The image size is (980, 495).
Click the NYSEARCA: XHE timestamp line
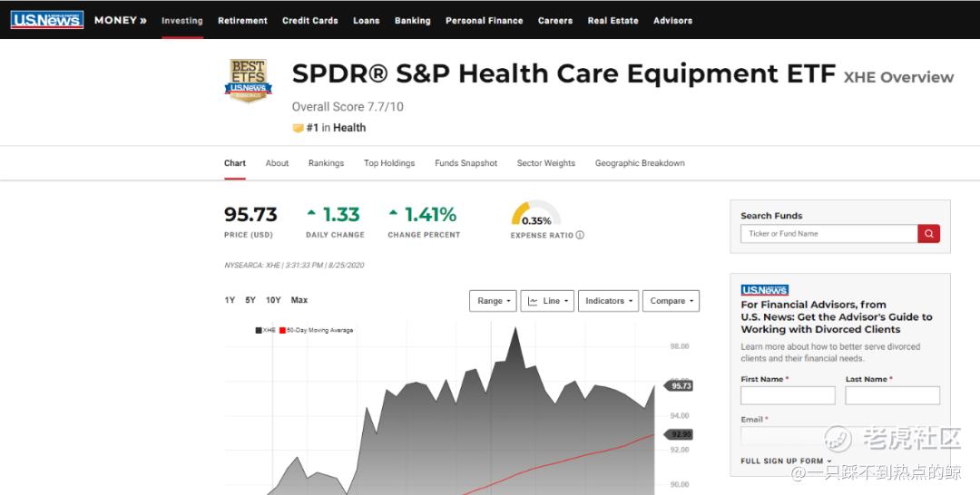(x=294, y=266)
